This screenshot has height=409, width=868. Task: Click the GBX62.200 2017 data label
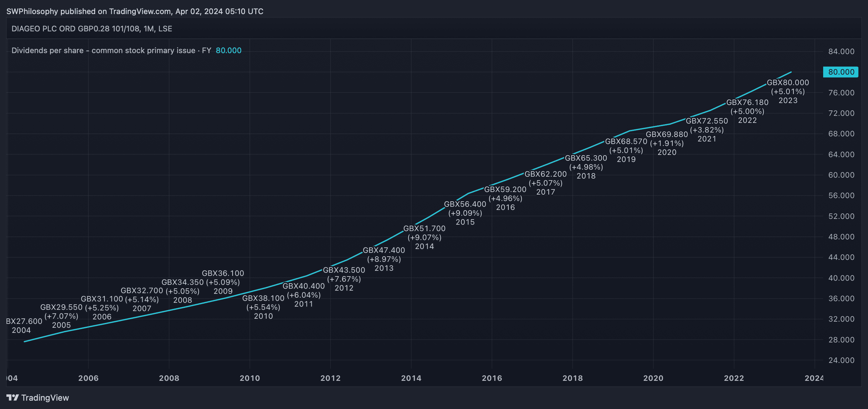(545, 183)
